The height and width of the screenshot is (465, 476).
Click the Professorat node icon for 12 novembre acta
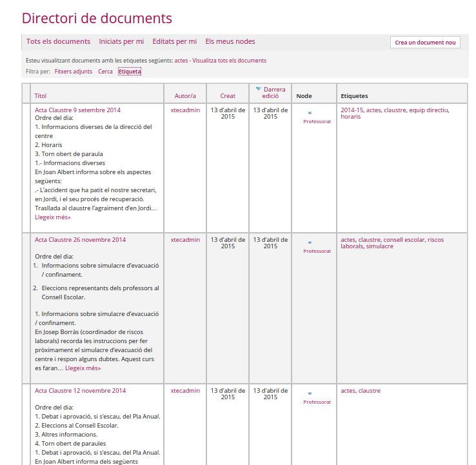pos(310,393)
